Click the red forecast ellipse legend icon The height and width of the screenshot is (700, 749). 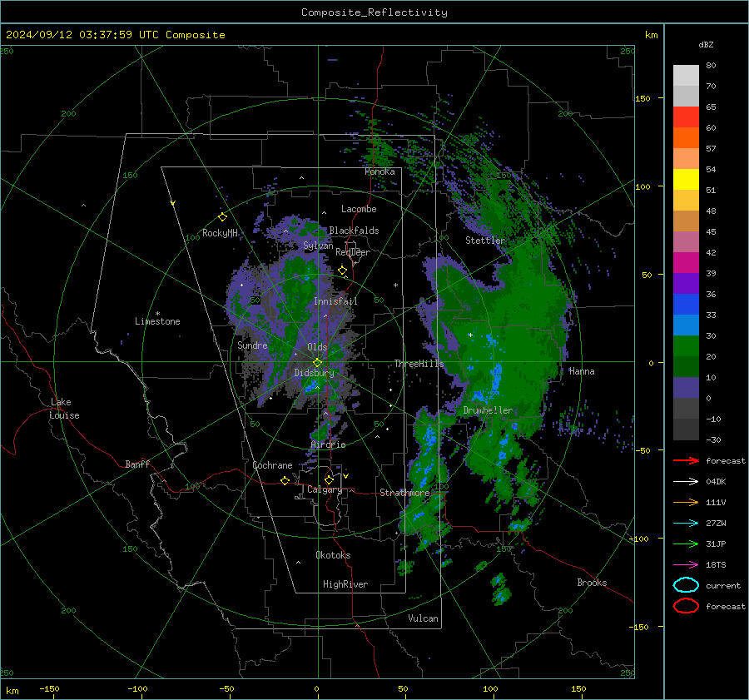pyautogui.click(x=686, y=606)
